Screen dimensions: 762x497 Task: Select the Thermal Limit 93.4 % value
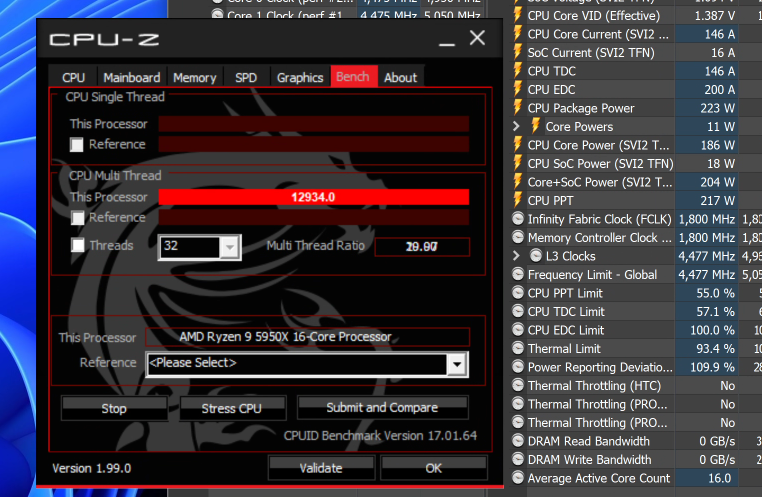tap(712, 348)
